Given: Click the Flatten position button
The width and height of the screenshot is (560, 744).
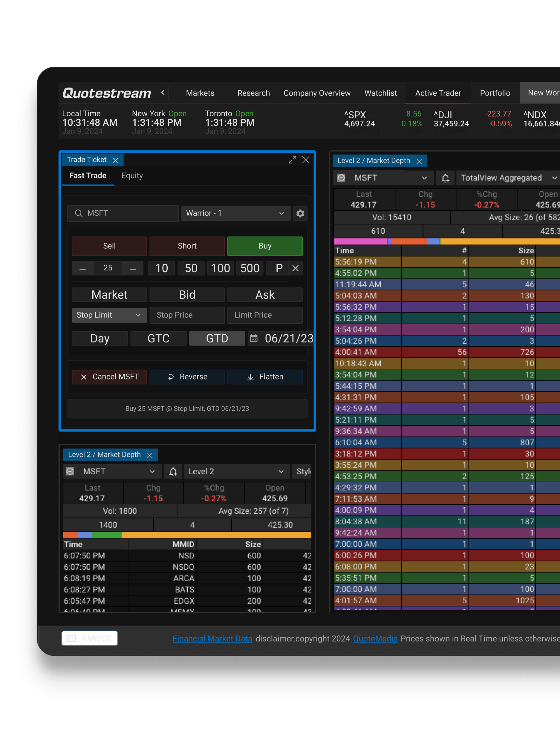Looking at the screenshot, I should pyautogui.click(x=265, y=377).
